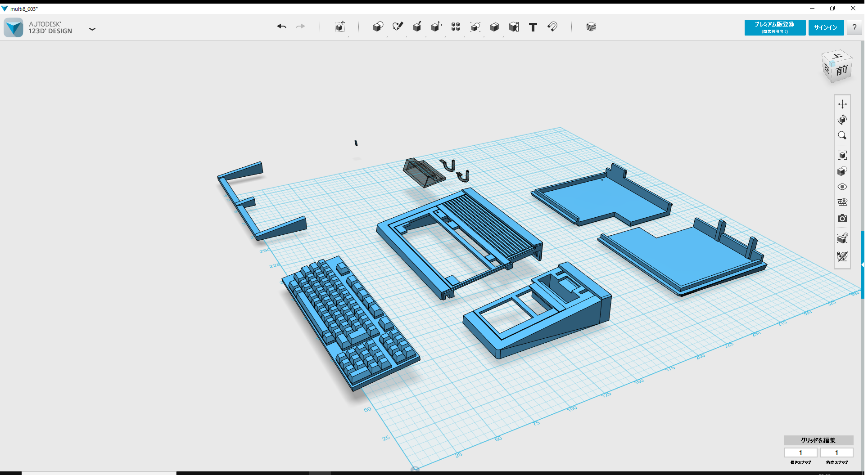Toggle grid visibility in the right sidebar

click(842, 202)
